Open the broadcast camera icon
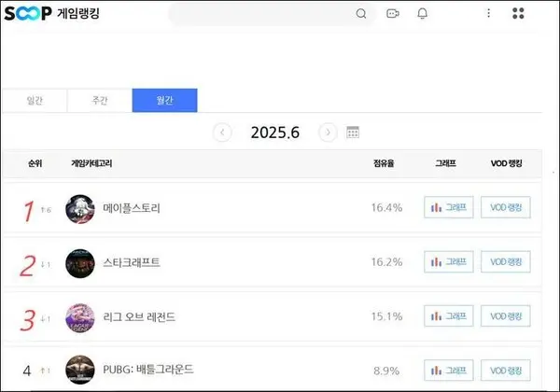This screenshot has width=560, height=392. point(392,14)
